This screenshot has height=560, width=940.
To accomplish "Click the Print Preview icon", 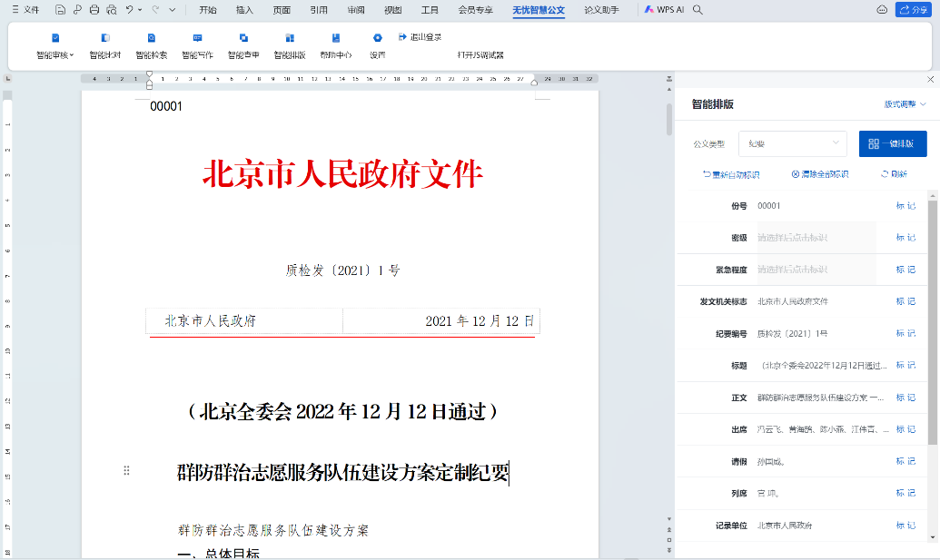I will (x=112, y=10).
